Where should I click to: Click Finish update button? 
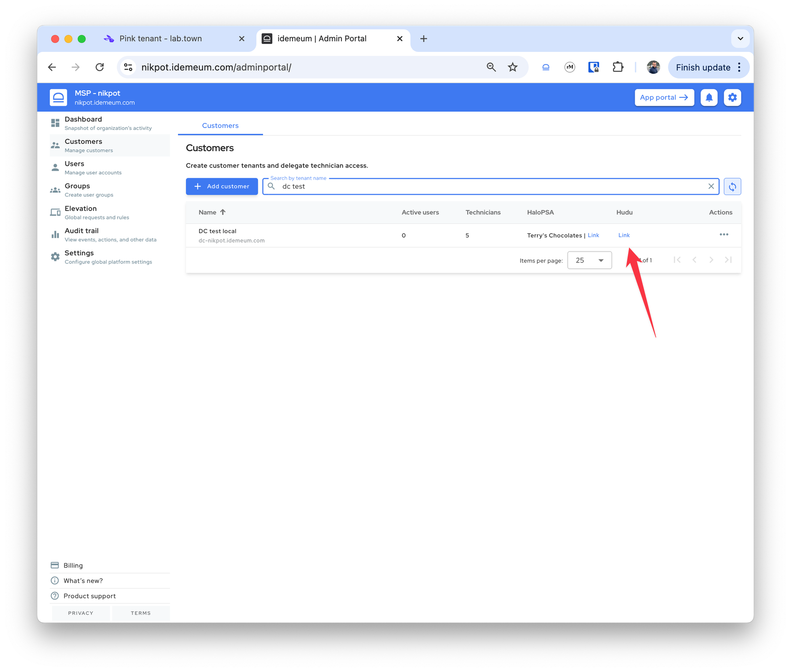(x=703, y=67)
